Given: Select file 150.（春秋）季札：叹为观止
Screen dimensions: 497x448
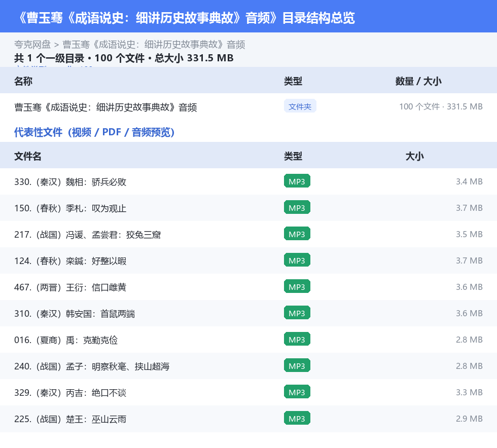Looking at the screenshot, I should click(x=70, y=208).
